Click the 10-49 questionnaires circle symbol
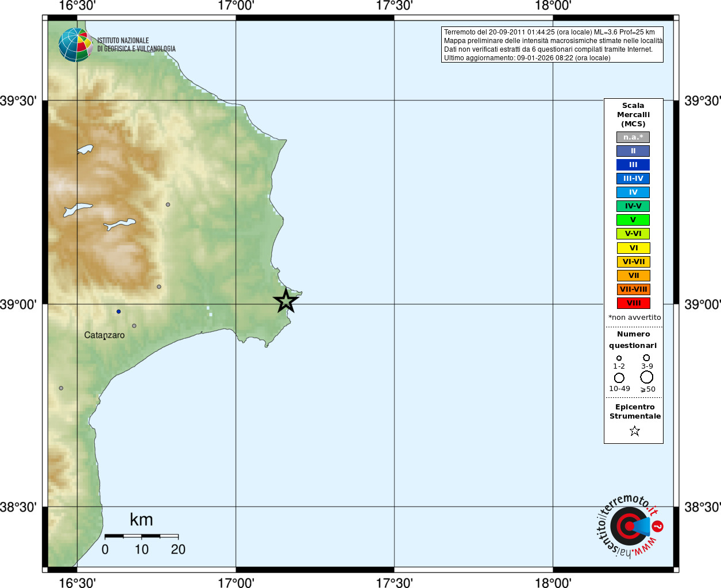The image size is (721, 588). pos(619,378)
